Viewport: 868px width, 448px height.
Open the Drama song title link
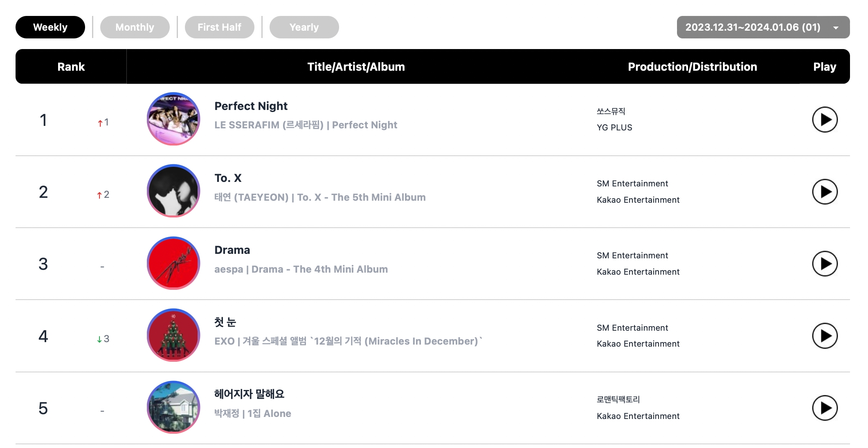coord(232,250)
